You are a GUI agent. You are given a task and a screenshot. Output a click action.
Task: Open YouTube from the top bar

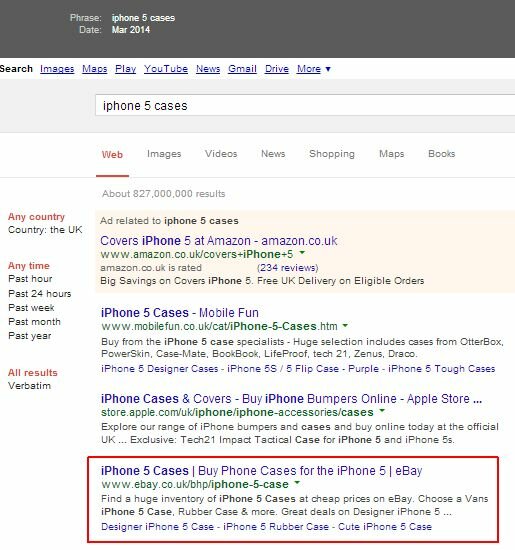tap(166, 69)
